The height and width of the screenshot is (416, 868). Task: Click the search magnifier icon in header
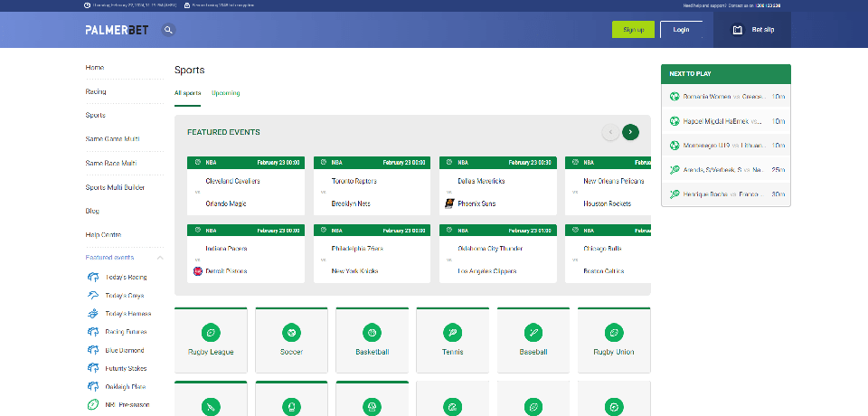tap(168, 30)
